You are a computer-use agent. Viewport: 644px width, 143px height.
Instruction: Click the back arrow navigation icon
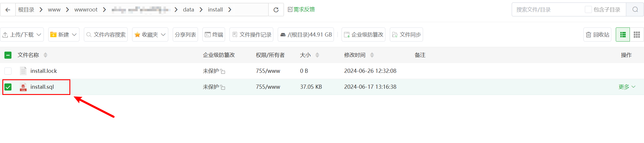tap(8, 10)
